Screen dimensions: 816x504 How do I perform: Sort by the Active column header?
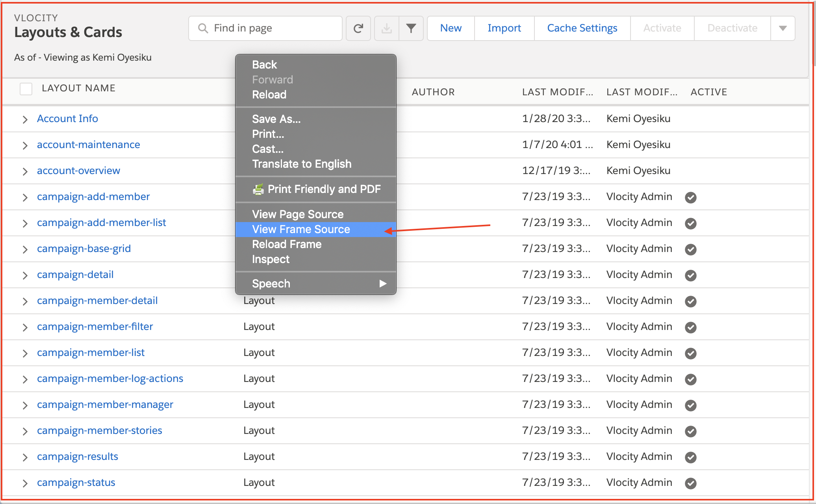click(709, 92)
